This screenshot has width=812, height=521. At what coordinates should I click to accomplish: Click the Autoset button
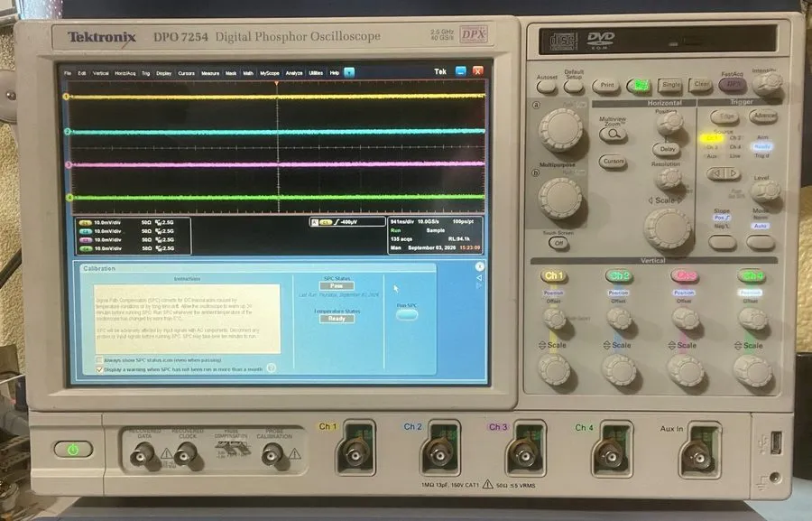(547, 86)
